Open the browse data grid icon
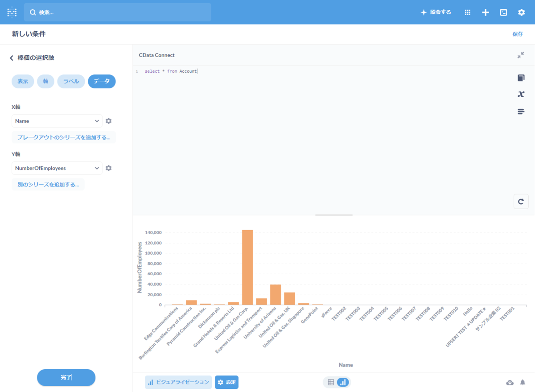This screenshot has height=392, width=535. pyautogui.click(x=468, y=12)
